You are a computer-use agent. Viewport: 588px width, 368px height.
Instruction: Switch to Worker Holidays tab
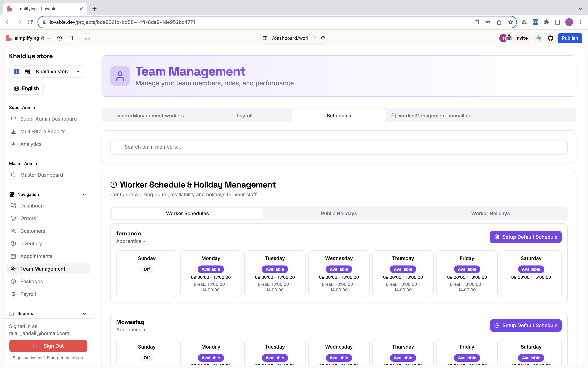[490, 213]
